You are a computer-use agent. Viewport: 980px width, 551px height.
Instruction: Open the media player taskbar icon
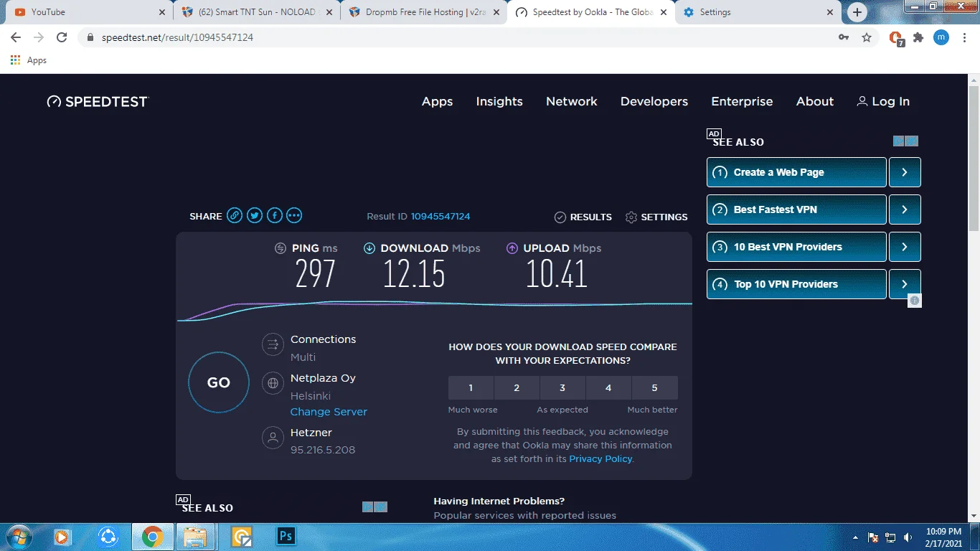tap(62, 537)
